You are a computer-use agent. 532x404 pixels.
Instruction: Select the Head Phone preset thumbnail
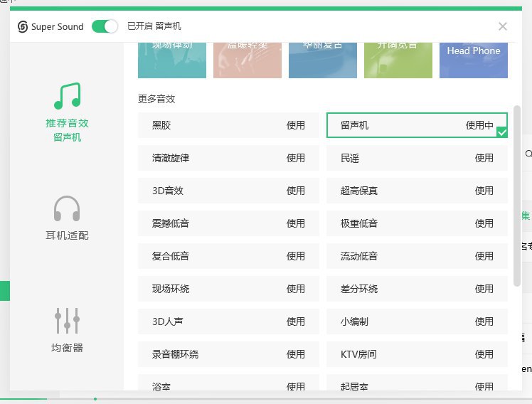click(473, 58)
